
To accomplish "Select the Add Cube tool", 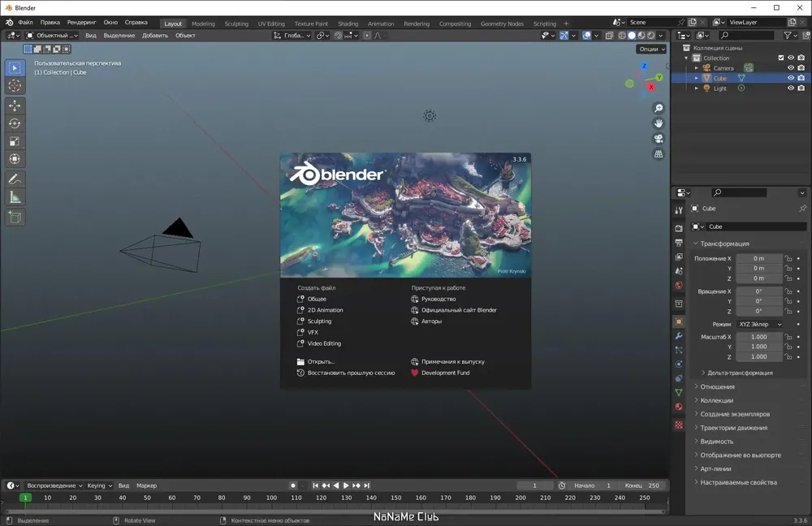I will coord(15,218).
